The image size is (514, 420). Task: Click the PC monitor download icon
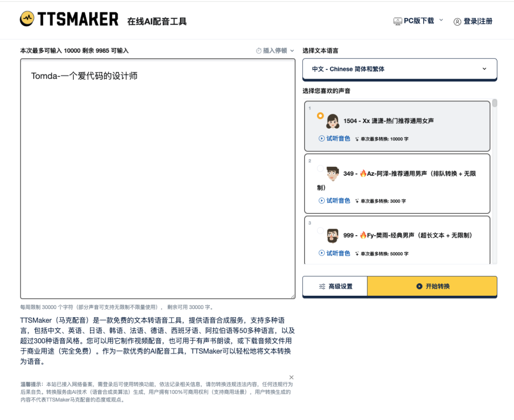[397, 21]
